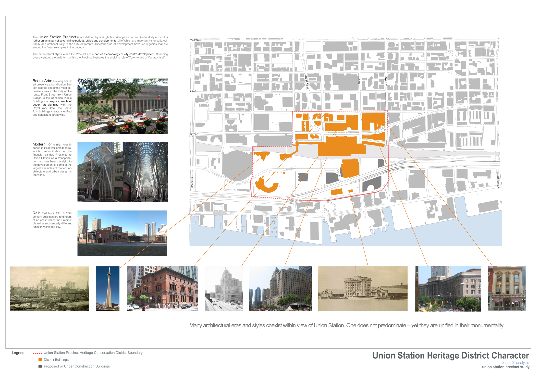539x392 pixels.
Task: Click the SHERBOURNE street label on map
Action: click(x=498, y=179)
